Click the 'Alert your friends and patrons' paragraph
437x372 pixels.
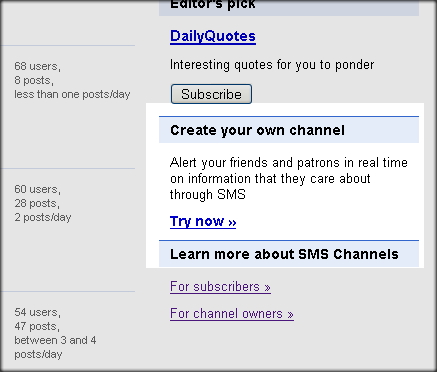[x=289, y=179]
